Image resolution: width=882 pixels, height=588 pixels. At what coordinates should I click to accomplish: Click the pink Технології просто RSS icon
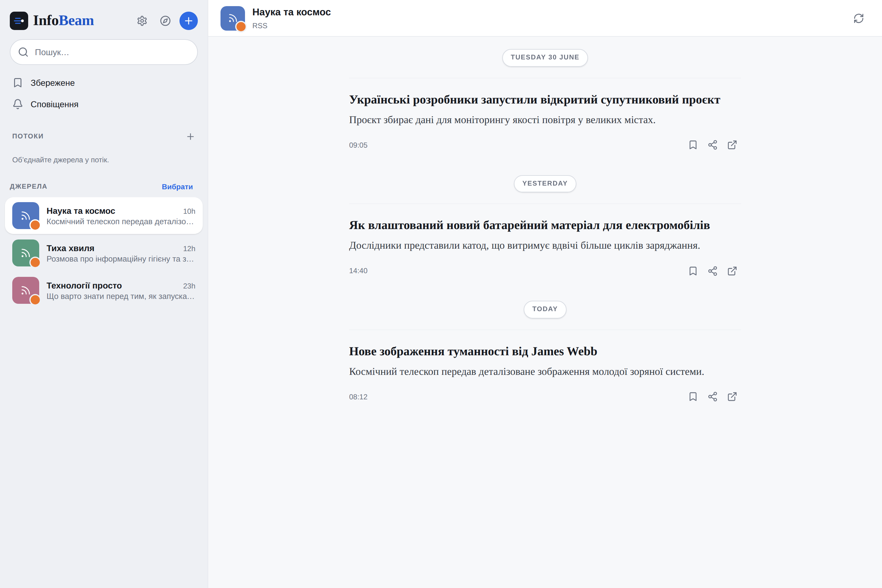pos(25,290)
